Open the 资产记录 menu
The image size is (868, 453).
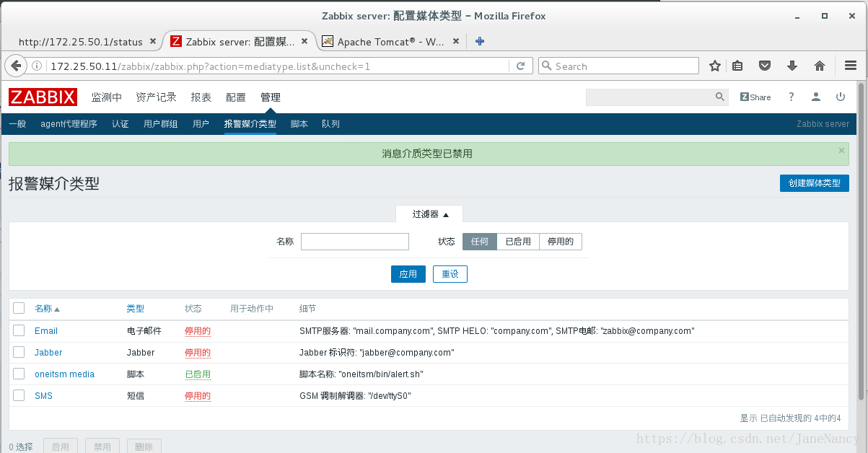(156, 97)
